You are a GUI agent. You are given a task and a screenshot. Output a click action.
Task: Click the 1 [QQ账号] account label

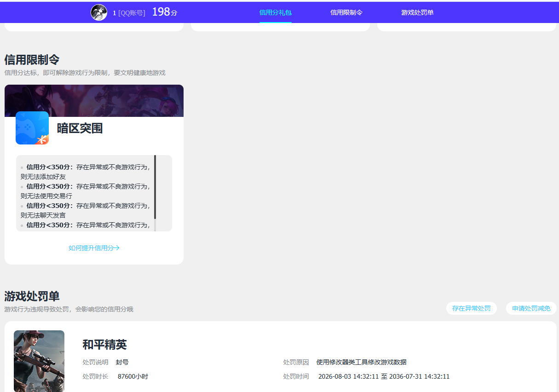[129, 13]
